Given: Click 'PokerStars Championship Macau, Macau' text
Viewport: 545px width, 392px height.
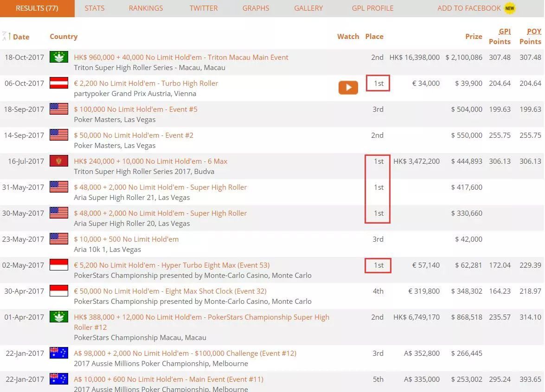Looking at the screenshot, I should [x=140, y=337].
